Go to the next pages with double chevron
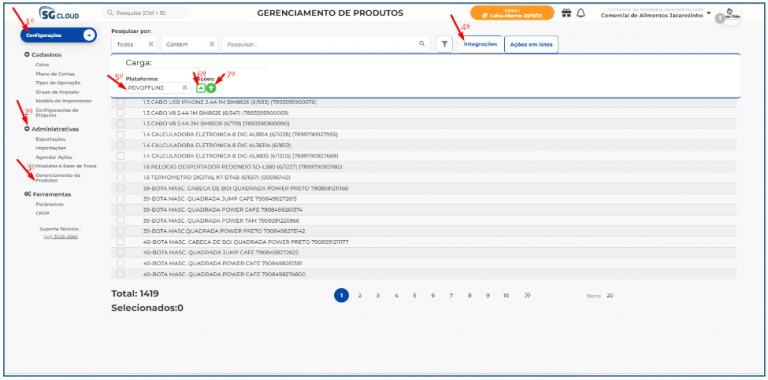768x380 pixels. pos(527,295)
